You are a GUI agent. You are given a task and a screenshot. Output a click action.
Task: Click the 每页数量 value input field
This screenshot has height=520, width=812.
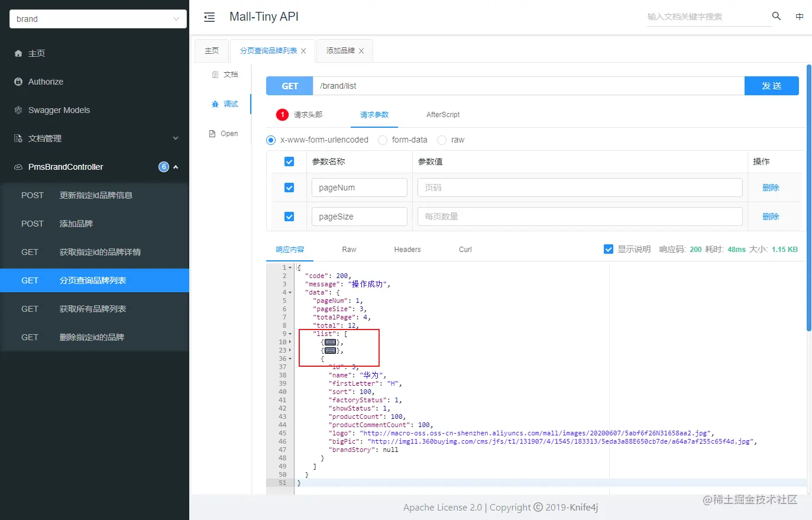click(580, 217)
